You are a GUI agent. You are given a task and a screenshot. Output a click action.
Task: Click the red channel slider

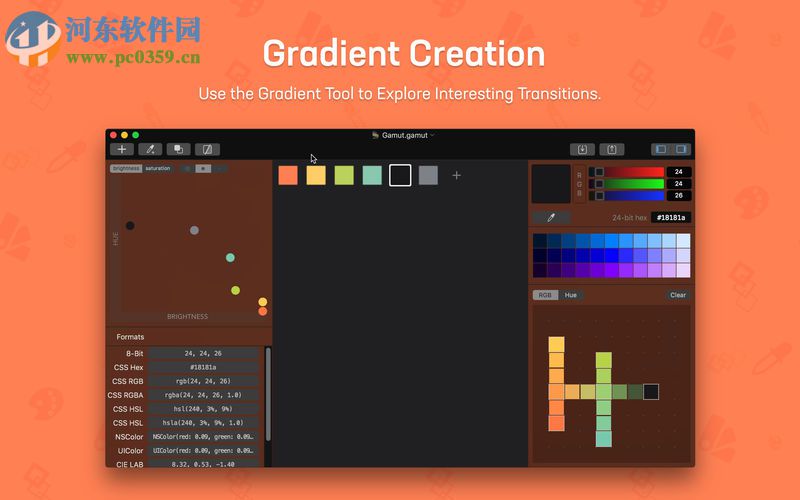click(x=627, y=172)
